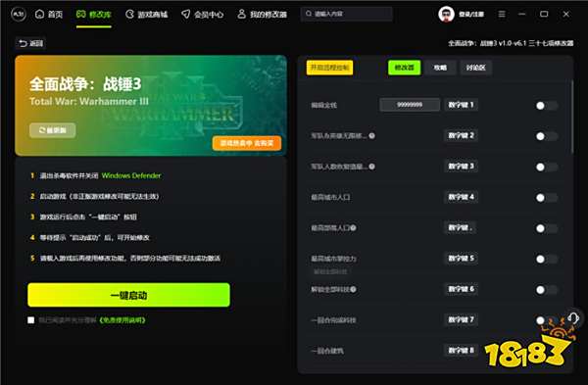Screen dimensions: 588x385
Task: Click the orange purchase button on banner
Action: click(x=247, y=143)
